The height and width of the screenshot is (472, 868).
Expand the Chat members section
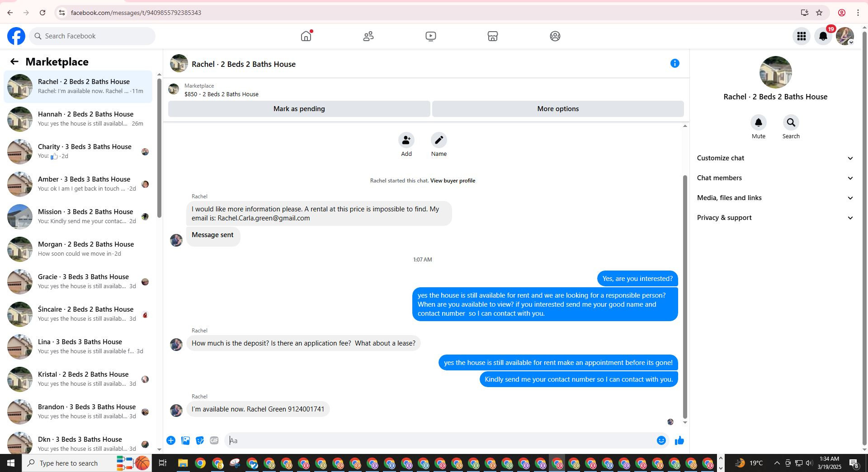(x=775, y=178)
